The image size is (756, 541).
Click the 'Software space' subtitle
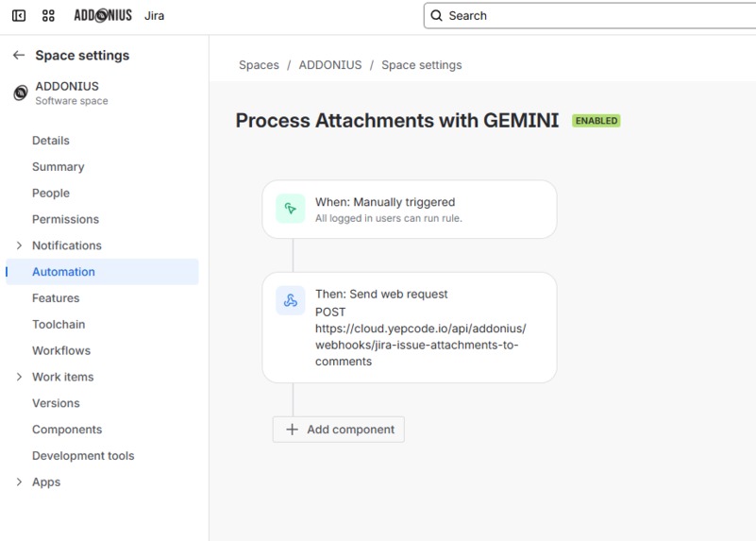click(72, 101)
